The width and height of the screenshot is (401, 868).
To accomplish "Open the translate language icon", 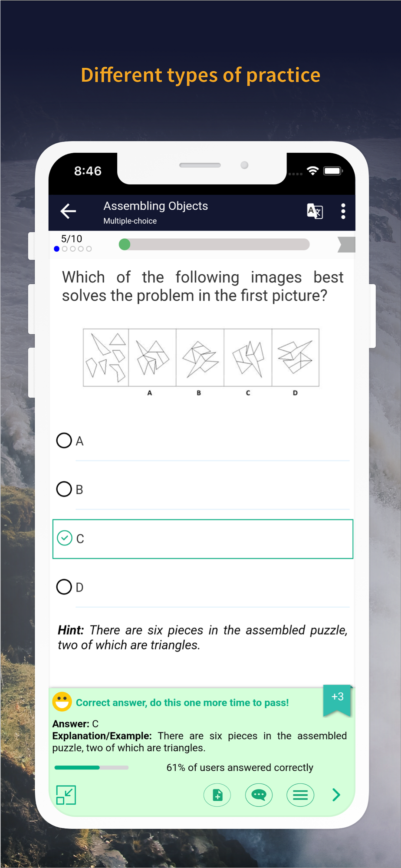I will pyautogui.click(x=315, y=211).
